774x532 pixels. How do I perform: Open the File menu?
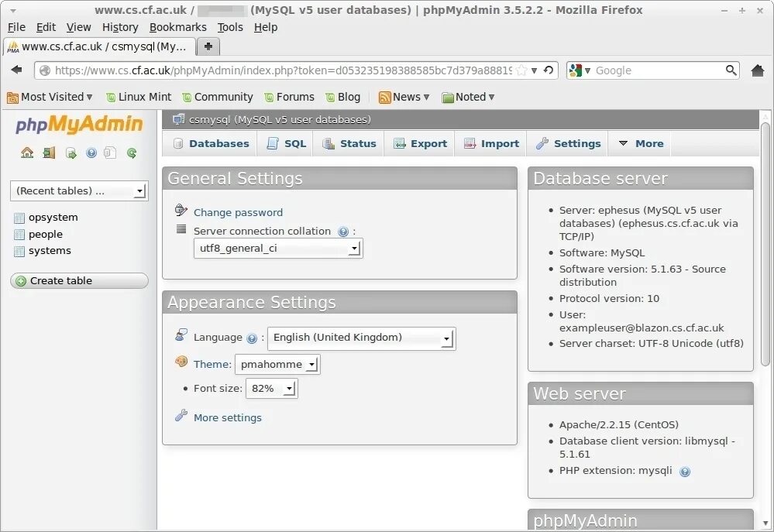tap(16, 27)
